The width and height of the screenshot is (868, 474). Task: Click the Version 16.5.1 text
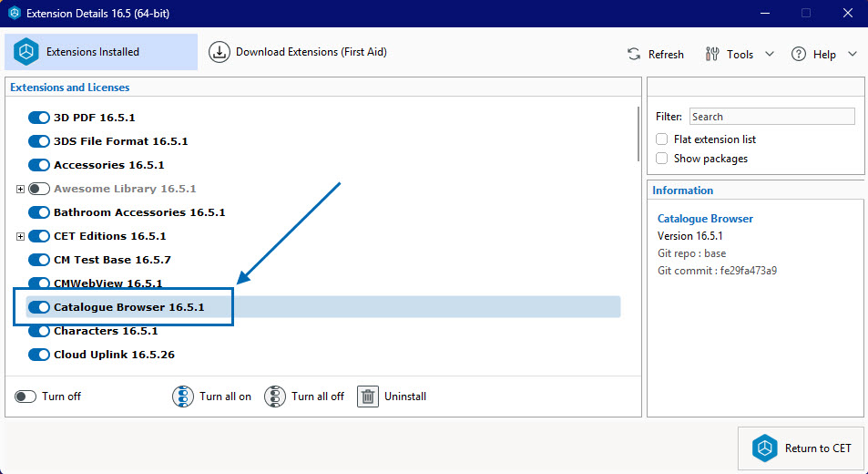(689, 236)
